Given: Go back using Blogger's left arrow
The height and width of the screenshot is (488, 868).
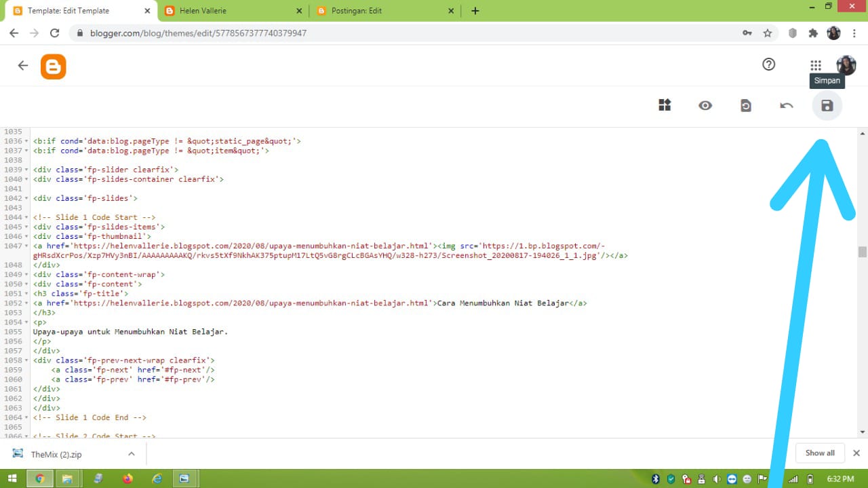Looking at the screenshot, I should (x=23, y=65).
